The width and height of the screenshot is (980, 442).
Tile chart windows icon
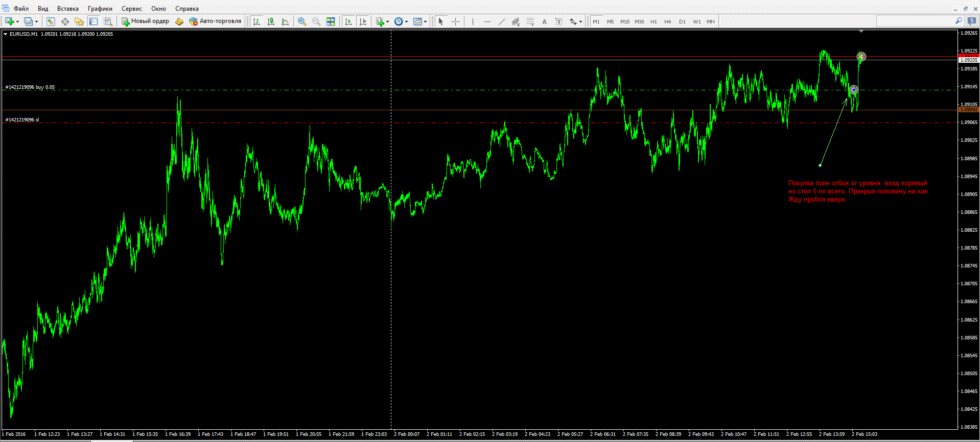pos(331,21)
